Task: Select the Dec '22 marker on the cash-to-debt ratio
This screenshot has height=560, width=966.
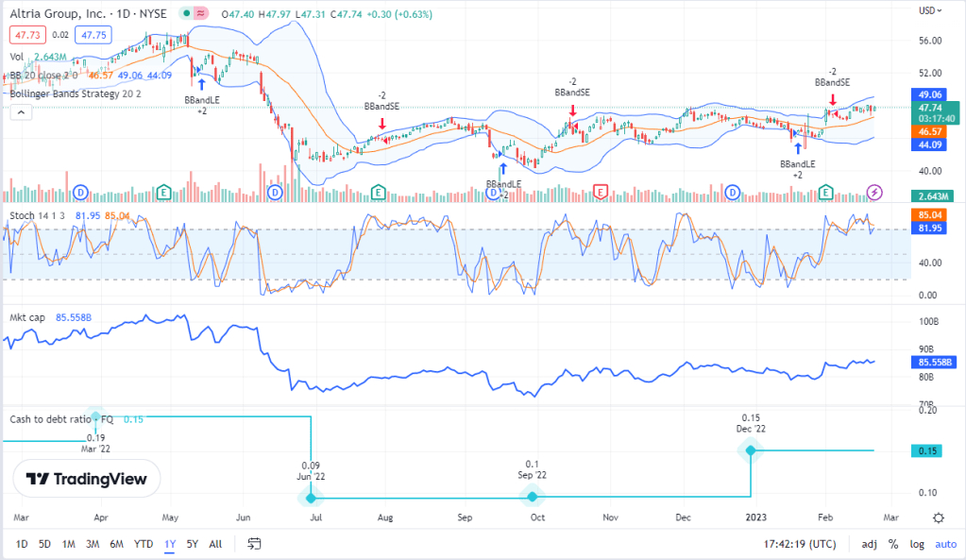Action: click(x=751, y=450)
